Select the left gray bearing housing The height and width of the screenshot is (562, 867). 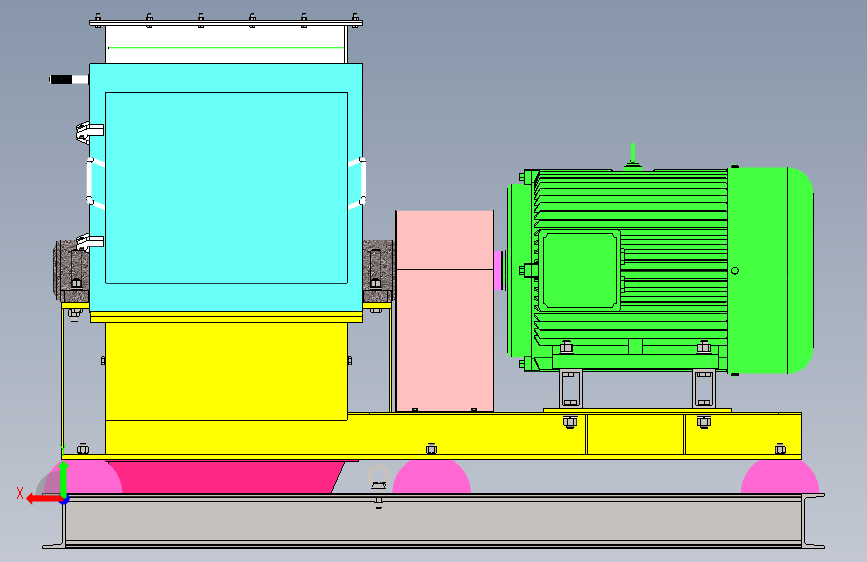[x=71, y=270]
